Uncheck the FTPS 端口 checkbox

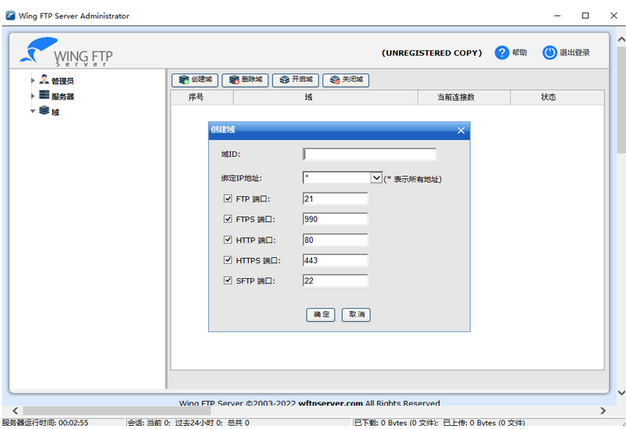[x=228, y=219]
